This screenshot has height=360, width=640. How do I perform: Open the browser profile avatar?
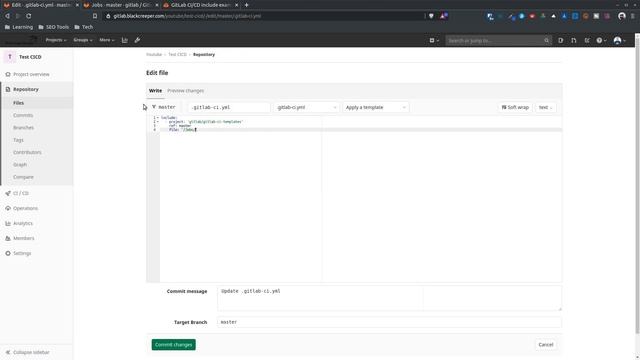[622, 16]
